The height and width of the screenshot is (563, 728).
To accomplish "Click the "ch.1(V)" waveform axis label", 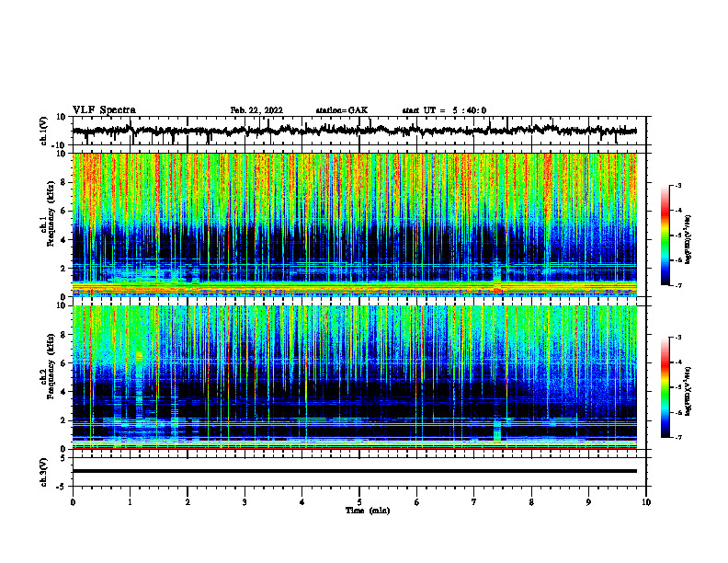I will [x=44, y=131].
